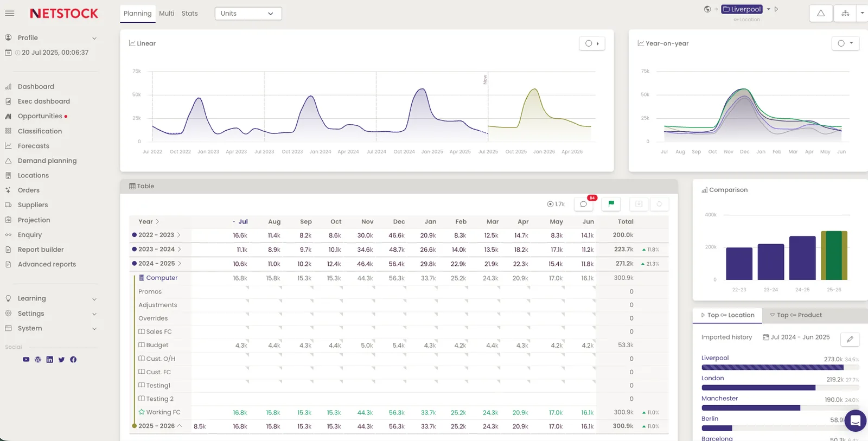Click the hierarchy tree icon in the header

click(845, 13)
